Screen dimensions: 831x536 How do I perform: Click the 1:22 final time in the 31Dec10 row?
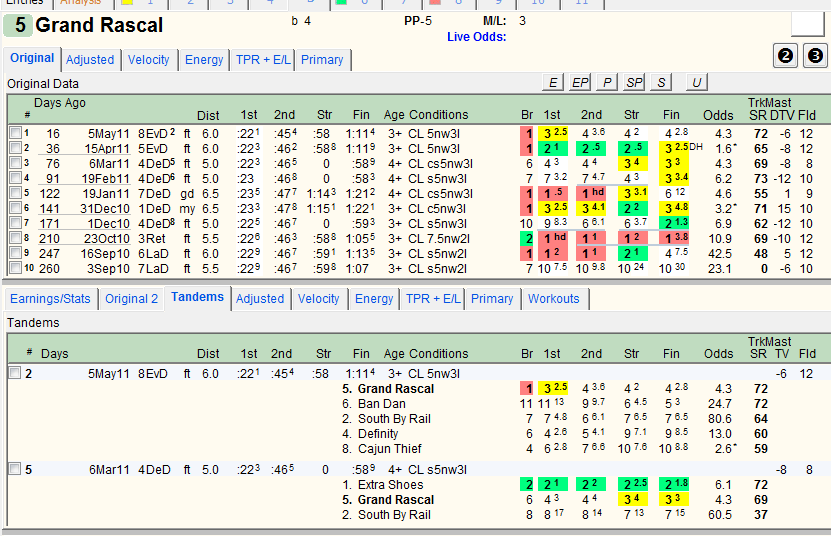click(x=360, y=209)
